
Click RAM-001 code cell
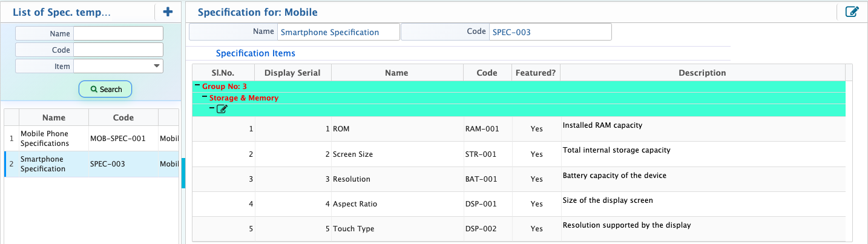click(x=482, y=129)
